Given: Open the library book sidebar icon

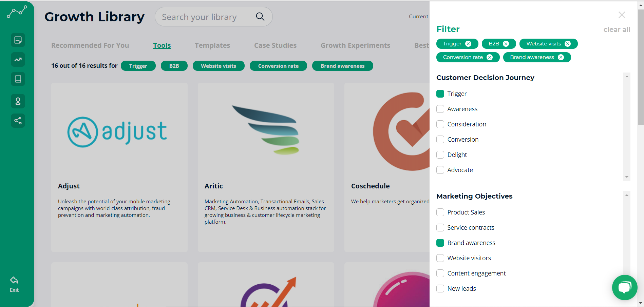Looking at the screenshot, I should (x=18, y=79).
